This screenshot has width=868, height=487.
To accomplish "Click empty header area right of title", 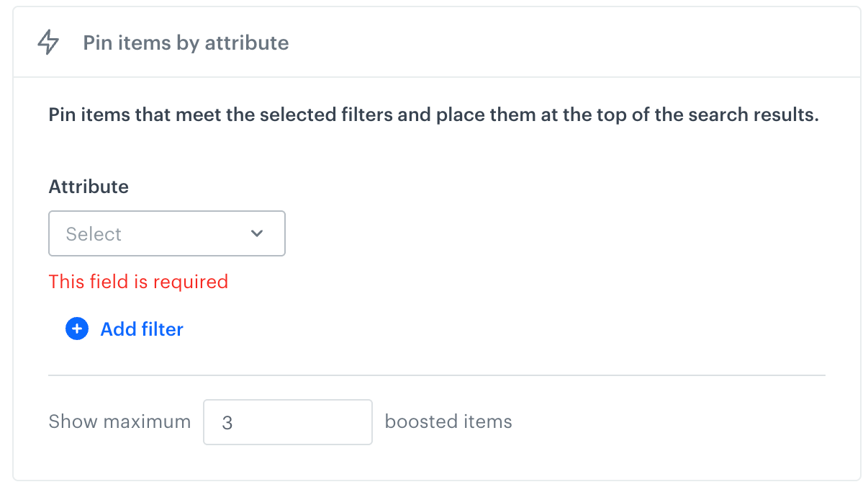I will click(x=576, y=43).
